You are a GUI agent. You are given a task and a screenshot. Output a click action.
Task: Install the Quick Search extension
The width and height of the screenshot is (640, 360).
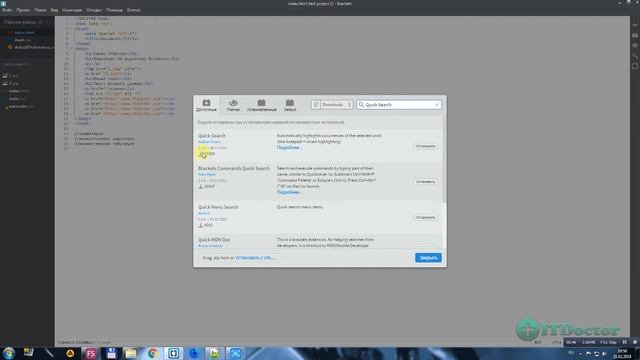coord(425,146)
